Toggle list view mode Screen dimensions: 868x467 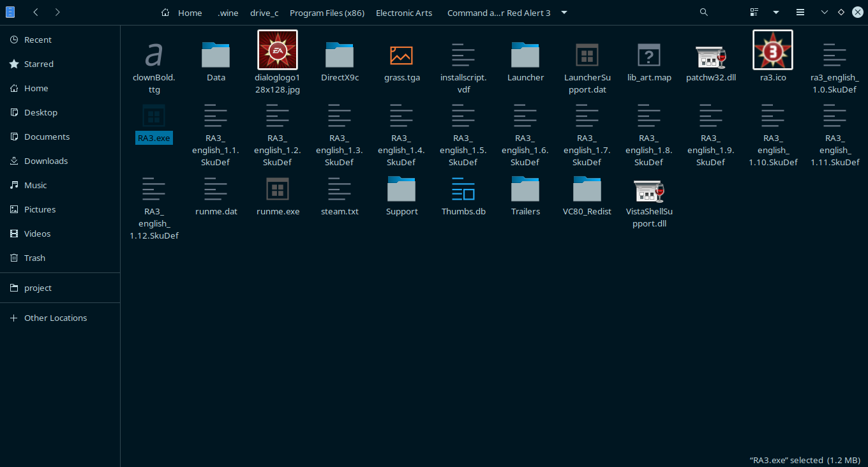(754, 12)
